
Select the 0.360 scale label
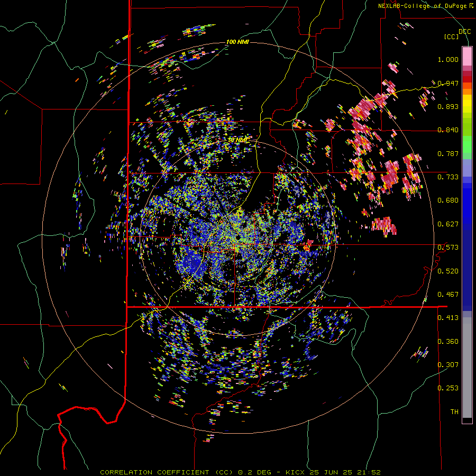(448, 341)
